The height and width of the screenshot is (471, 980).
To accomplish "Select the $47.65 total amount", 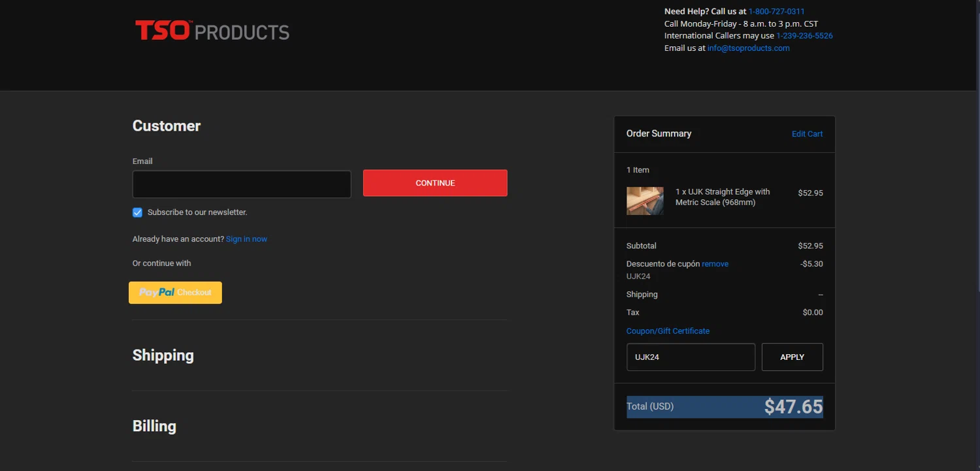I will pyautogui.click(x=793, y=407).
